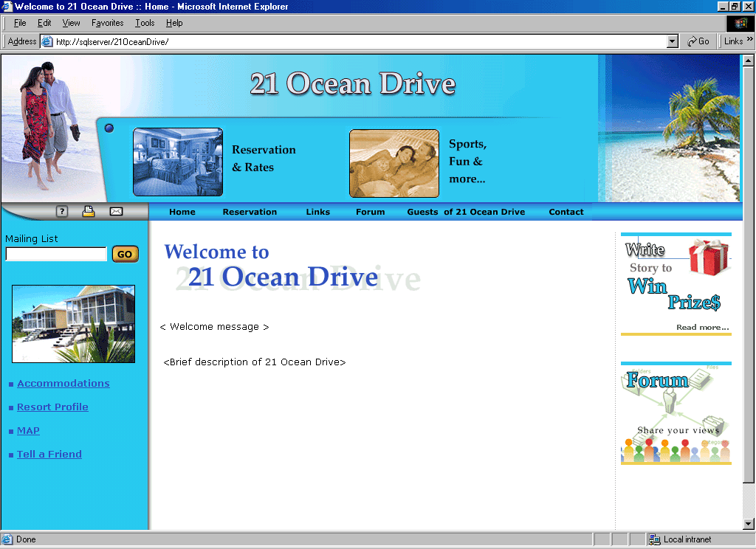Click the Forum Share your views banner
The width and height of the screenshot is (756, 549).
[676, 413]
